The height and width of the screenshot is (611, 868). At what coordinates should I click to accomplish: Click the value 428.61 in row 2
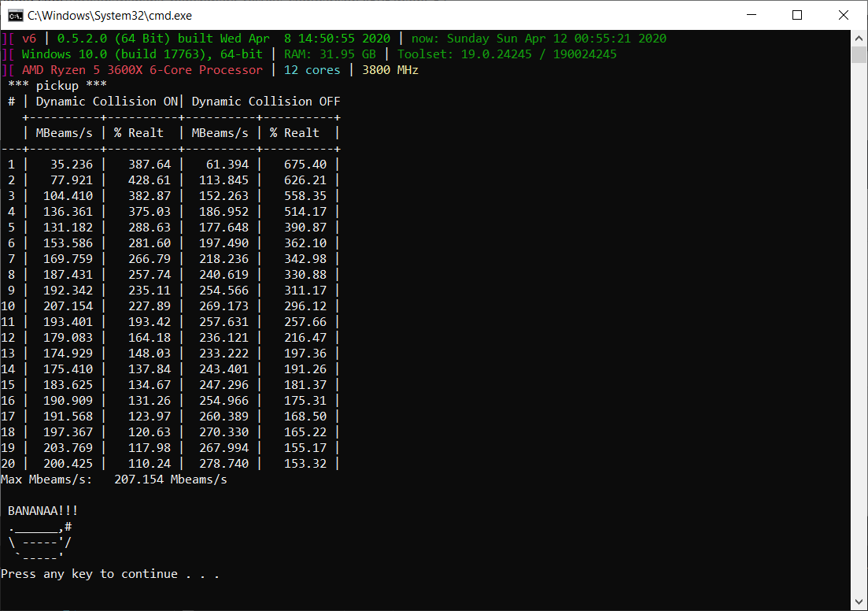(x=150, y=180)
